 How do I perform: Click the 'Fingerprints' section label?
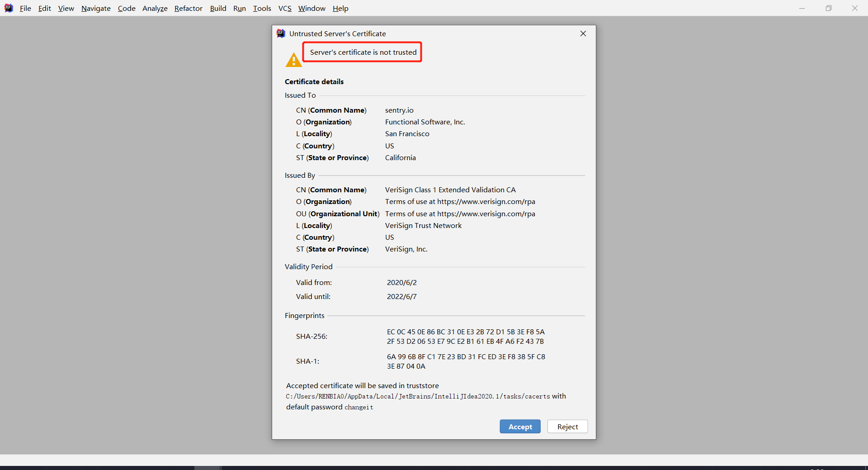click(304, 315)
